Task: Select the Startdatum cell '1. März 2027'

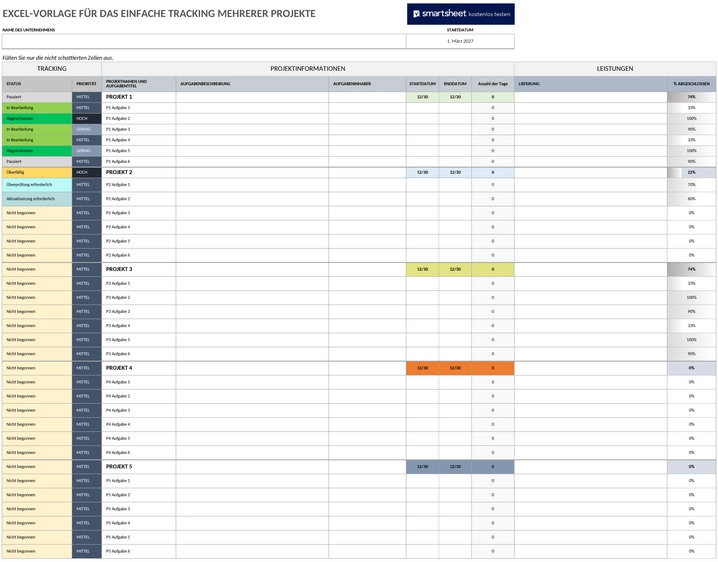Action: (x=460, y=41)
